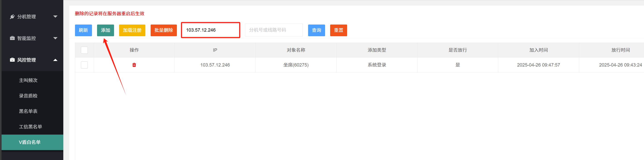Click the yellow 加载注册 button
This screenshot has width=644, height=160.
point(132,30)
